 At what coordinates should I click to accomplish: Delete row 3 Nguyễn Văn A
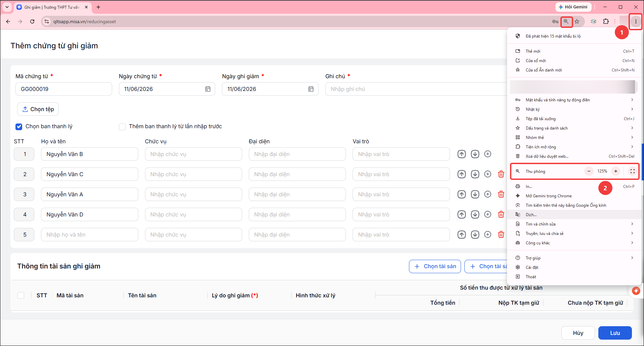(x=501, y=194)
